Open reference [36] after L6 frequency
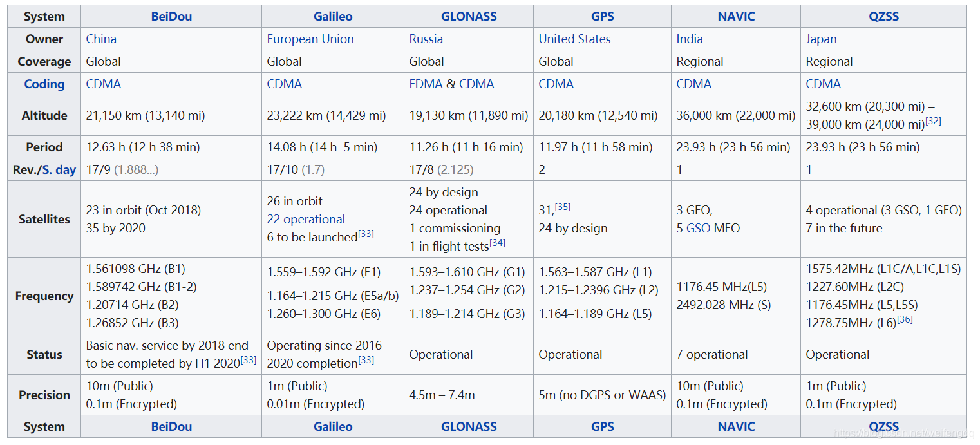This screenshot has height=445, width=980. [x=905, y=319]
